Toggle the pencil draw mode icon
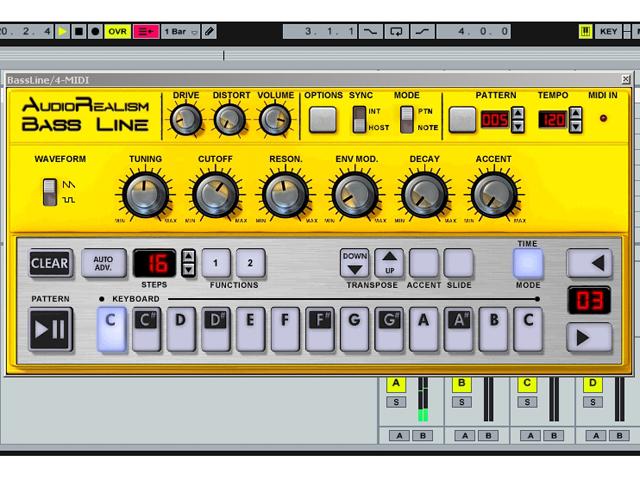This screenshot has width=640, height=480. [209, 31]
